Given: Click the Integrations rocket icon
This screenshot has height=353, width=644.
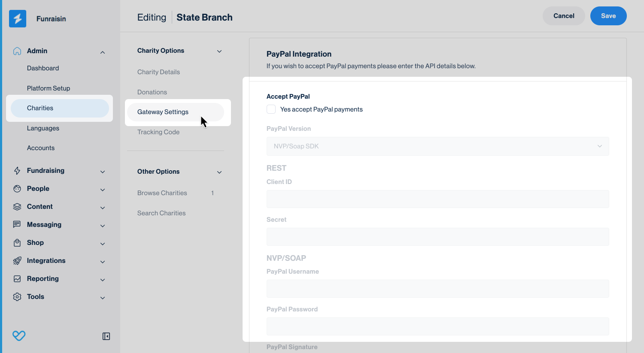Looking at the screenshot, I should point(17,261).
